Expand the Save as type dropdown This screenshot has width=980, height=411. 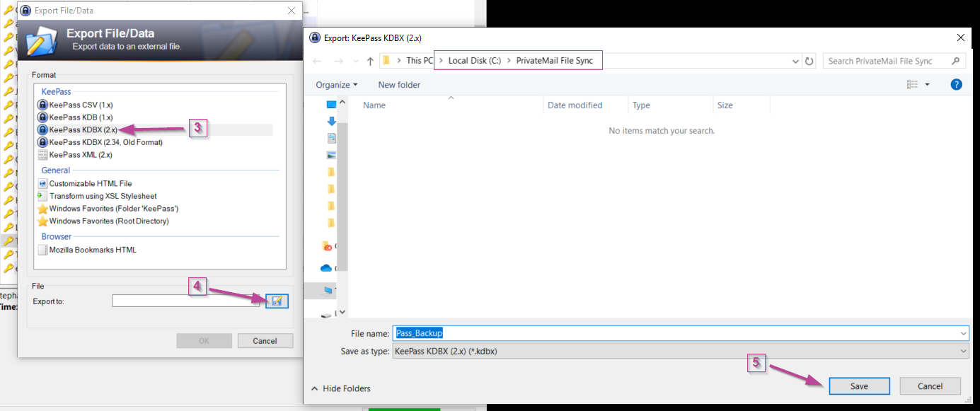pyautogui.click(x=964, y=351)
